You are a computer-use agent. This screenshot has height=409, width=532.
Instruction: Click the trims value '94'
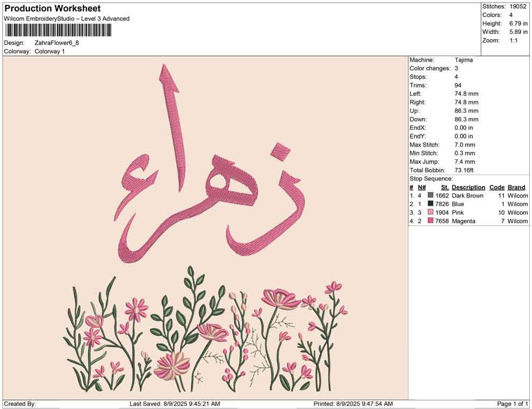point(458,85)
